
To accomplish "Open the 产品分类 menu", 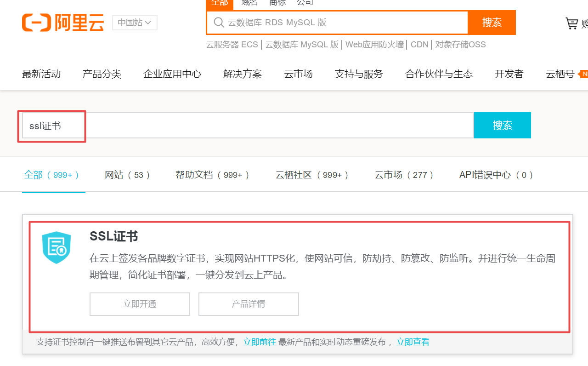I will [x=102, y=74].
